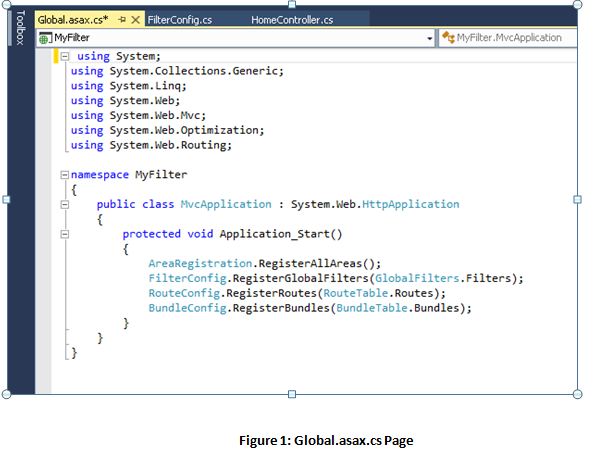The height and width of the screenshot is (455, 593).
Task: Click AreaRegistration in the code
Action: (200, 263)
